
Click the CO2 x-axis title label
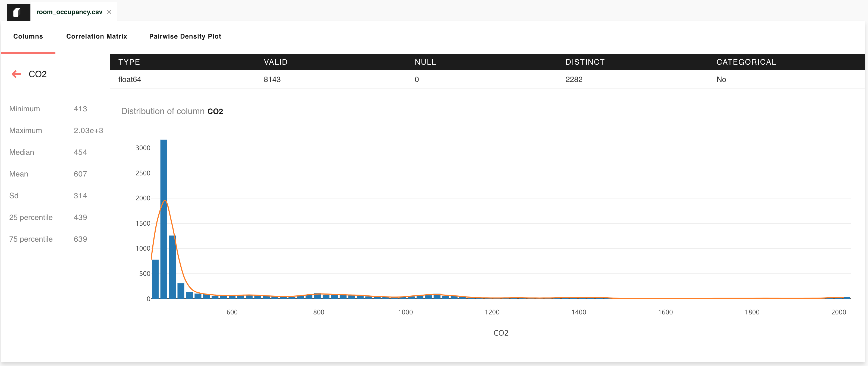click(x=501, y=333)
